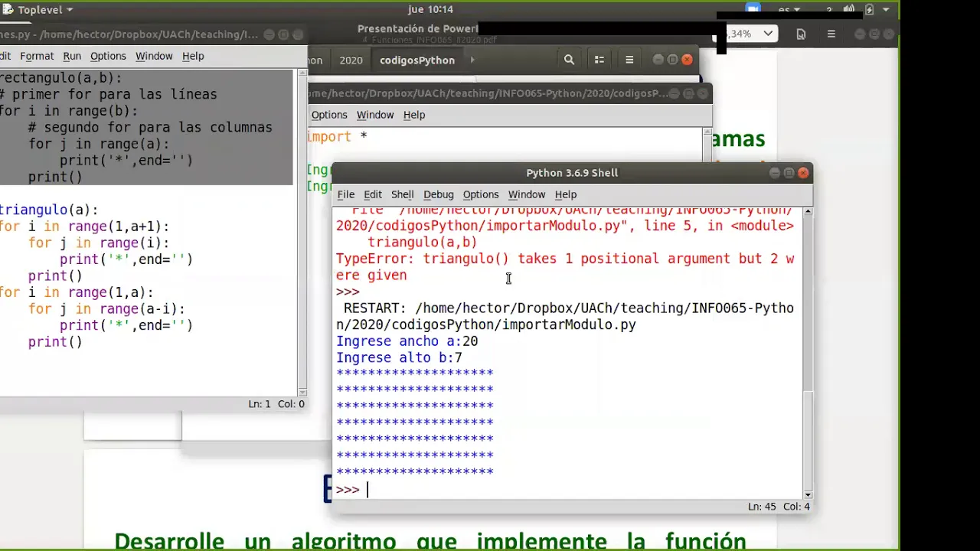Screen dimensions: 980x551
Task: Place cursor at the bottom shell prompt
Action: point(367,490)
